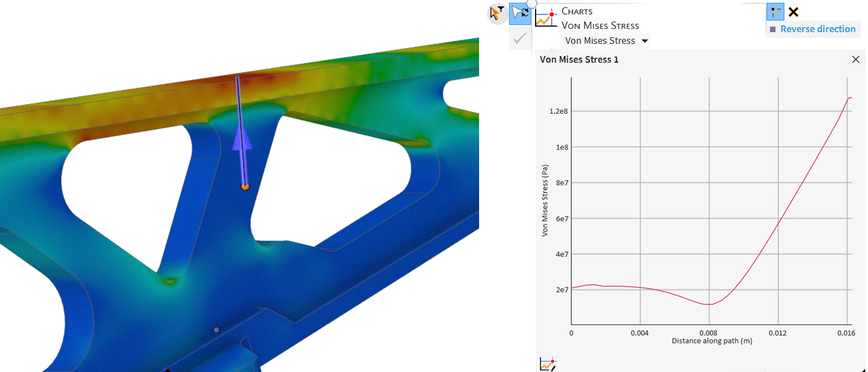868x372 pixels.
Task: Click the grey point on the lower beam
Action: pos(216,330)
